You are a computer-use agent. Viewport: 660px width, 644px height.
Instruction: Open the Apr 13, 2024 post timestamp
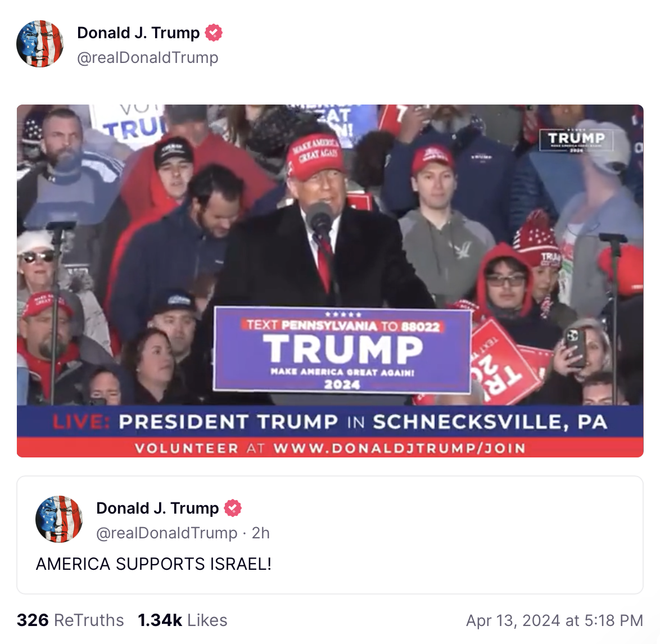point(554,620)
